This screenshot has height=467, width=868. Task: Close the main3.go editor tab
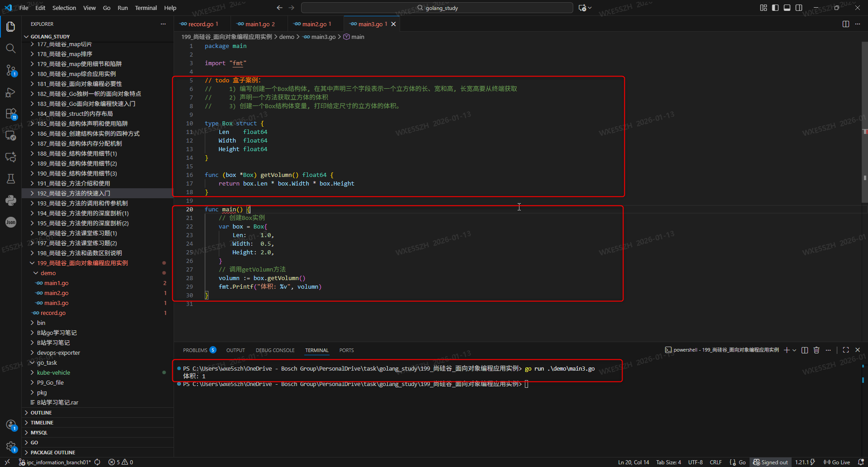click(393, 24)
